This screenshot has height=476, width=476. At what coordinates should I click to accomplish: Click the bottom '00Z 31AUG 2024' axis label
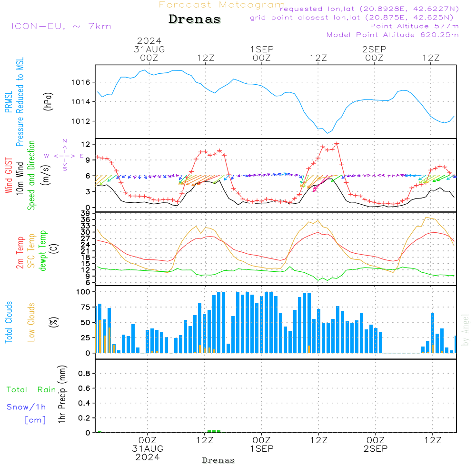click(x=148, y=449)
